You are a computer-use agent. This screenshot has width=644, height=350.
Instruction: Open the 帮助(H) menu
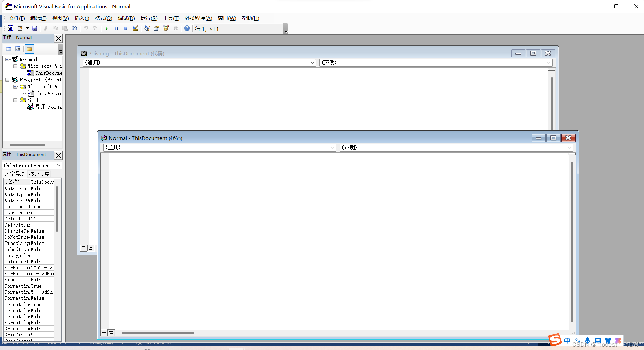250,18
